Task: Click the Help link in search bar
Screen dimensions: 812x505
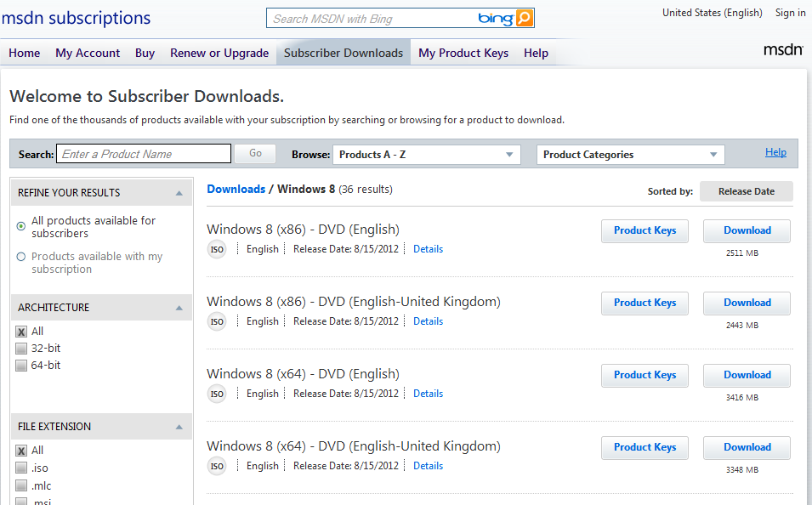Action: pos(775,152)
